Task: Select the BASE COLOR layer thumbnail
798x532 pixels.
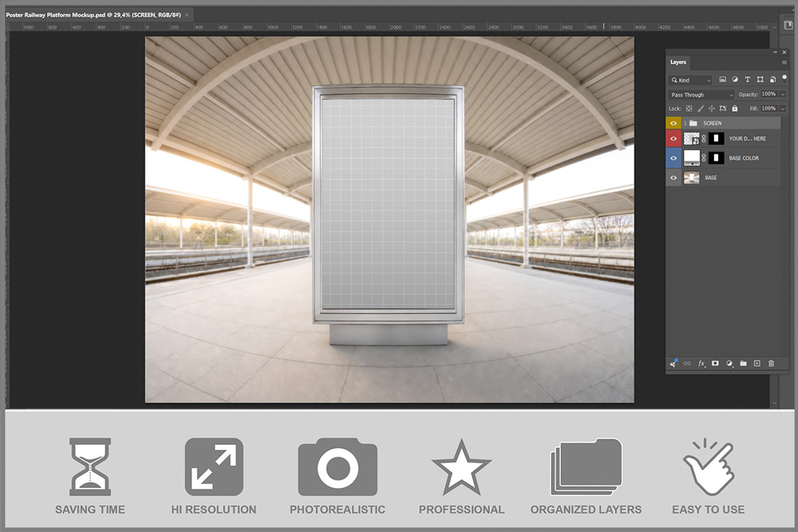Action: click(x=692, y=158)
